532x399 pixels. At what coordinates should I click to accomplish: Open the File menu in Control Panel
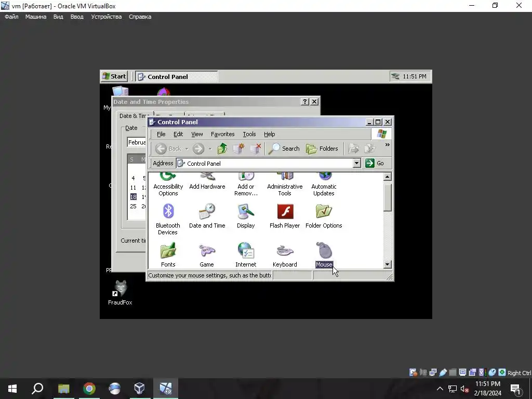[x=161, y=134]
